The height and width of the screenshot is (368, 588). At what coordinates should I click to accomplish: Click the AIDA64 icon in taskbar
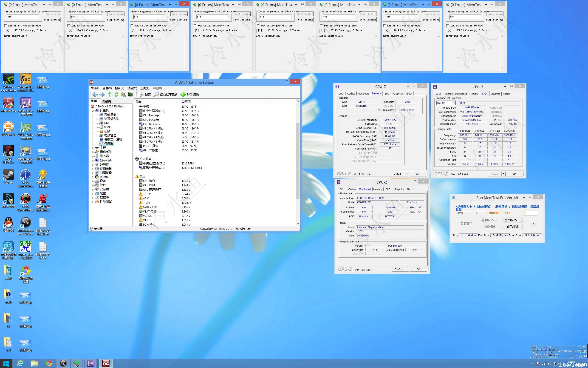pos(106,363)
